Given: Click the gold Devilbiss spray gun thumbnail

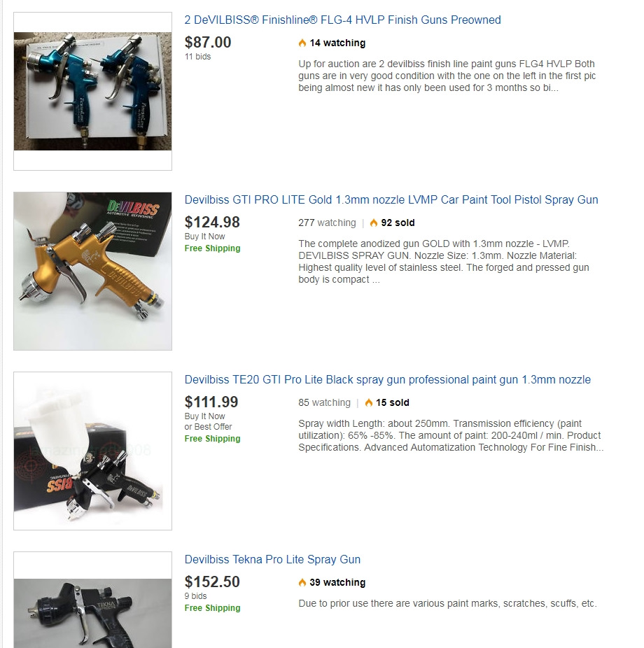Looking at the screenshot, I should (x=92, y=271).
